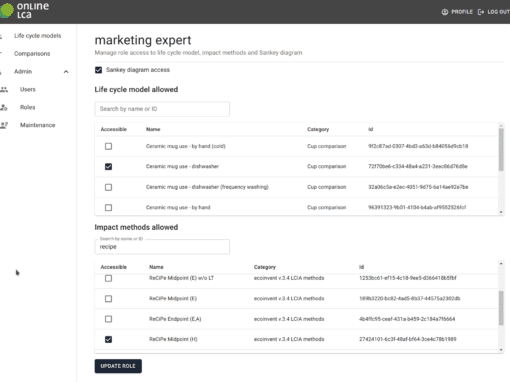The image size is (510, 382).
Task: Click down arrow of impact methods scrollbar
Action: coord(501,350)
